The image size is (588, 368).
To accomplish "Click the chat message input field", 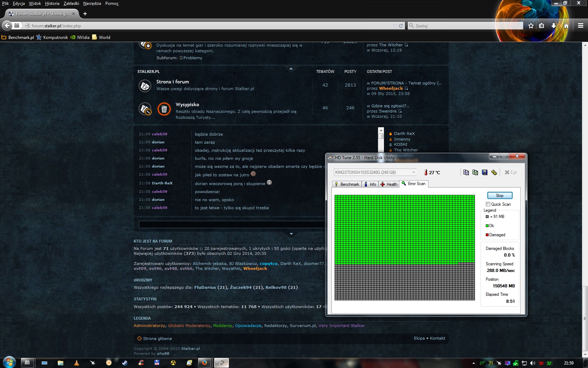I will [x=231, y=225].
